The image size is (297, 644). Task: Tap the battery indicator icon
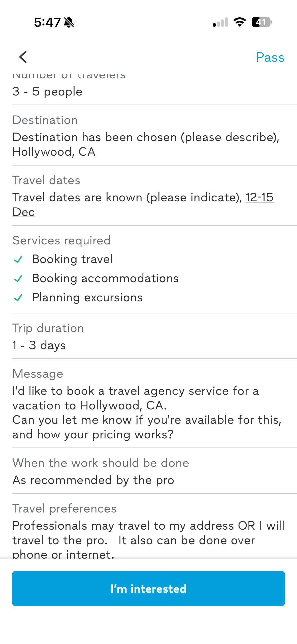262,22
